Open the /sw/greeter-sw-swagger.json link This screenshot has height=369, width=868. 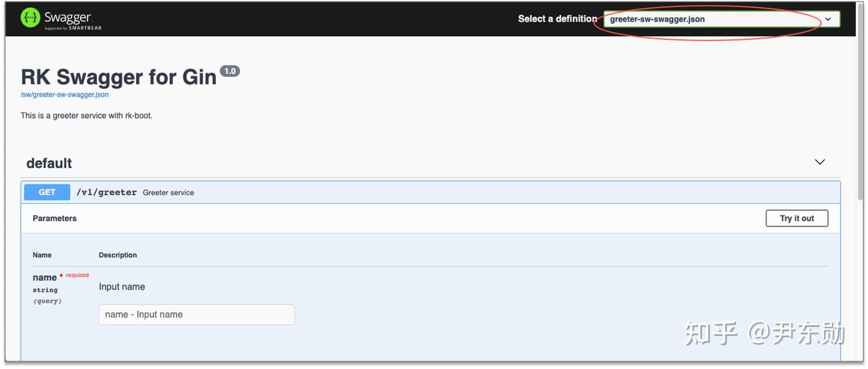coord(64,95)
